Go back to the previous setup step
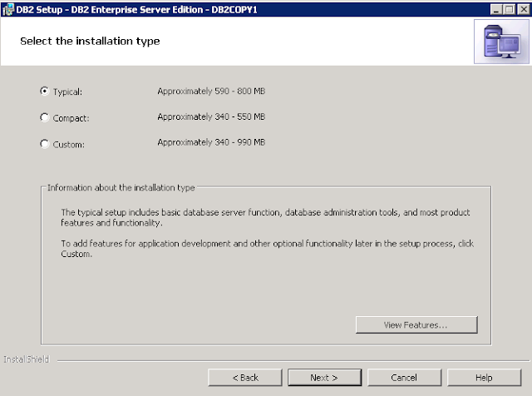This screenshot has height=396, width=532. [245, 378]
